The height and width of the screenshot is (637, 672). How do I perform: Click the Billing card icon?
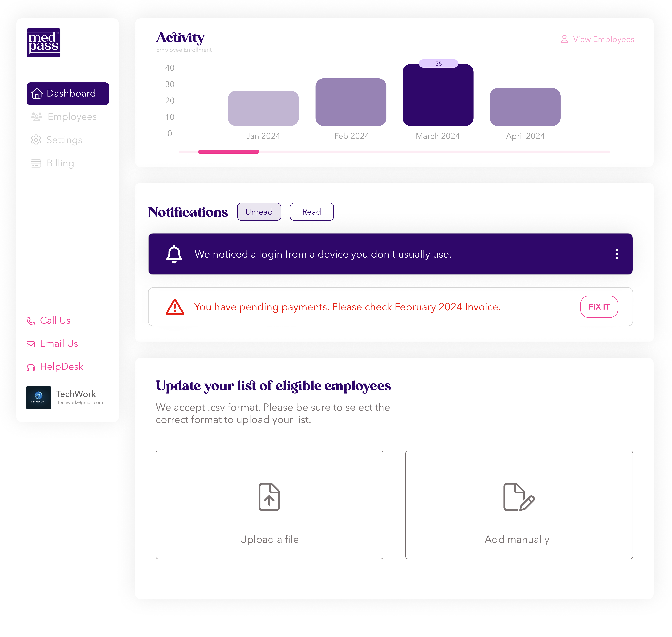36,163
